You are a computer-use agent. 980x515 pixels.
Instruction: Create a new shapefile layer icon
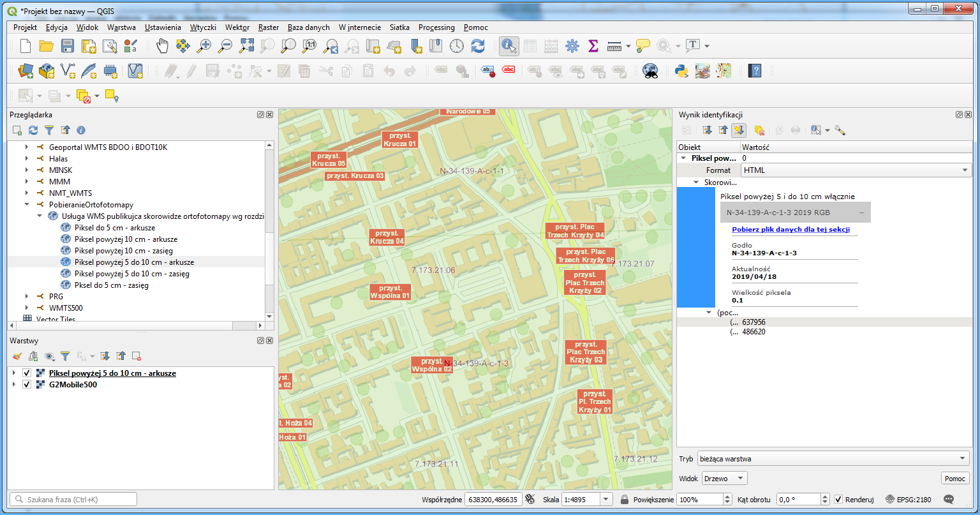coord(68,70)
